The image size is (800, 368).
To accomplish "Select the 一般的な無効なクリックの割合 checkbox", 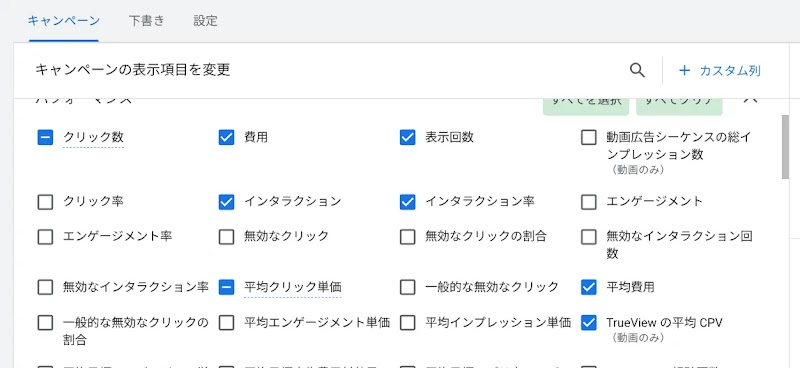I will [45, 323].
